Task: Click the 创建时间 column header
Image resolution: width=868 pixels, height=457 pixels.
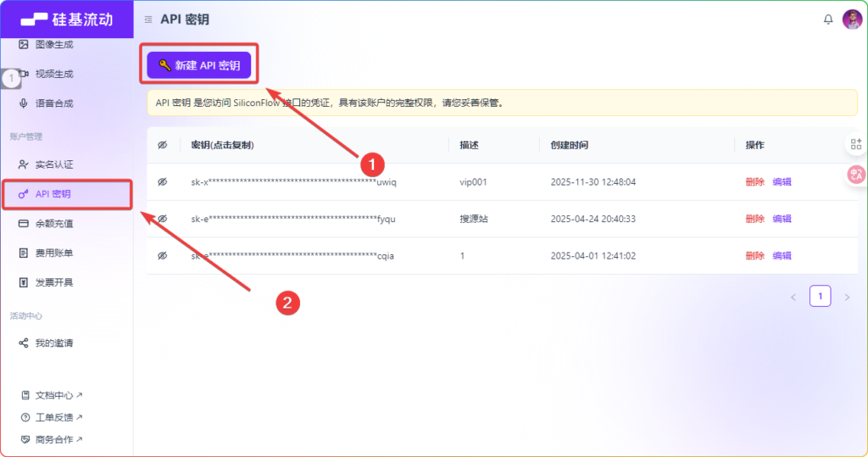Action: click(x=569, y=145)
